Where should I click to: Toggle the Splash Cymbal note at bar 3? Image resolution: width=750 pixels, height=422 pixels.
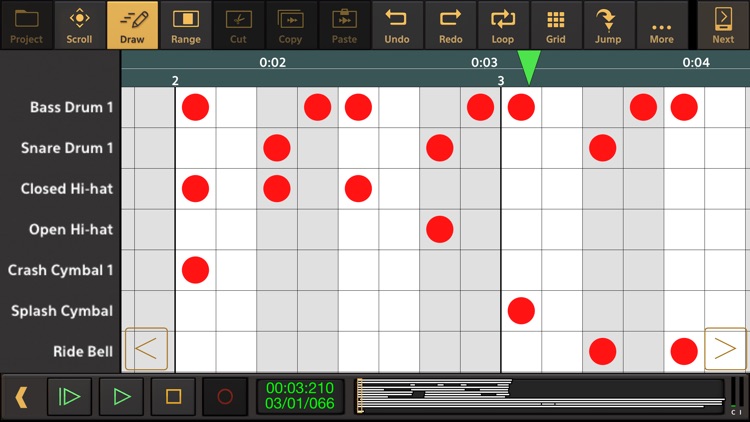pos(521,311)
